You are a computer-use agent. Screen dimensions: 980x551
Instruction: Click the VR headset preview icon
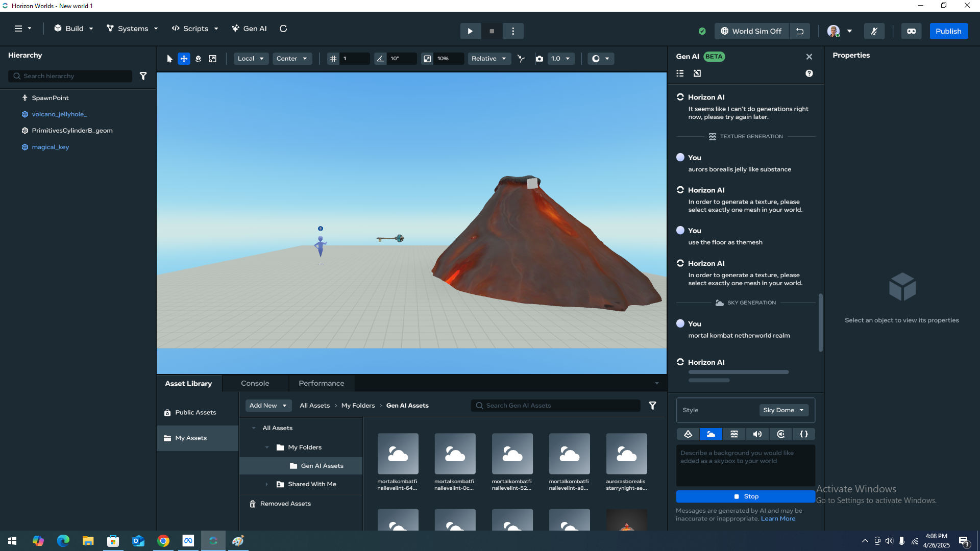[911, 31]
